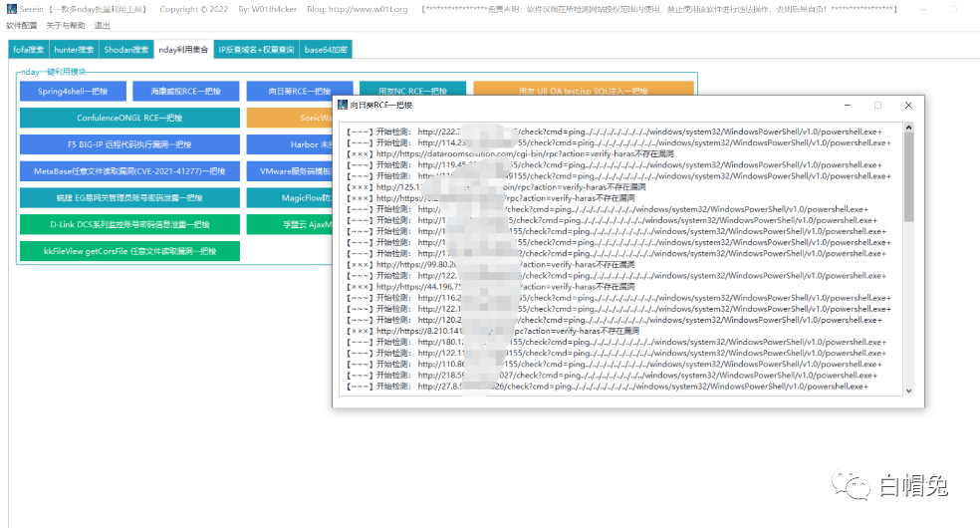Click the 用友NC RCE一把梭 button
The image size is (980, 528).
tap(412, 89)
